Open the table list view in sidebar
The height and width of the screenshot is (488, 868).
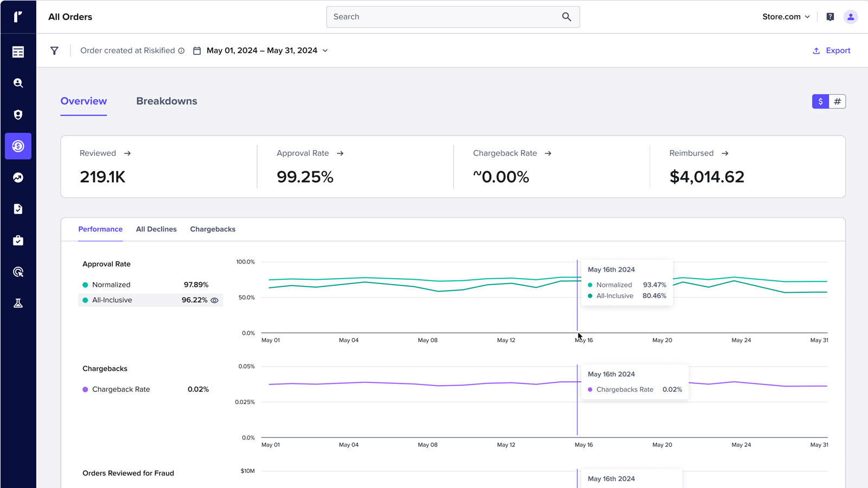pyautogui.click(x=18, y=52)
